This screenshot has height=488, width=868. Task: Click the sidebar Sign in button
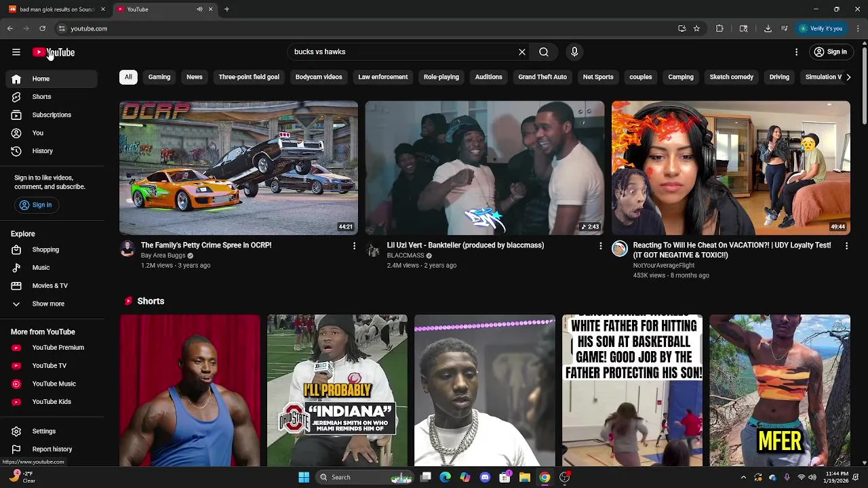[35, 205]
